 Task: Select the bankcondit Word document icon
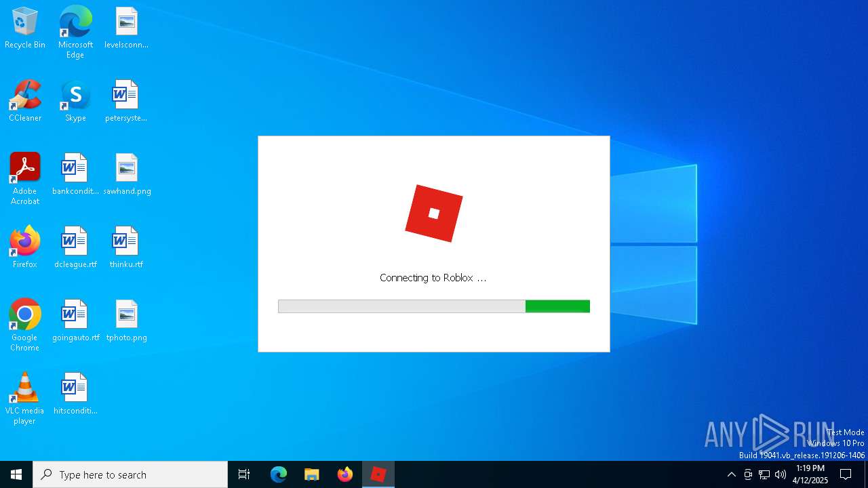tap(75, 175)
